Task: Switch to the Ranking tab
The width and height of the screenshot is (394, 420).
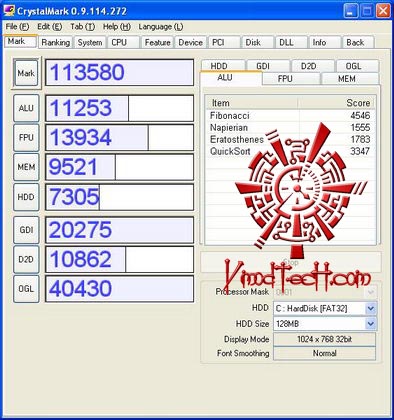Action: pos(55,42)
